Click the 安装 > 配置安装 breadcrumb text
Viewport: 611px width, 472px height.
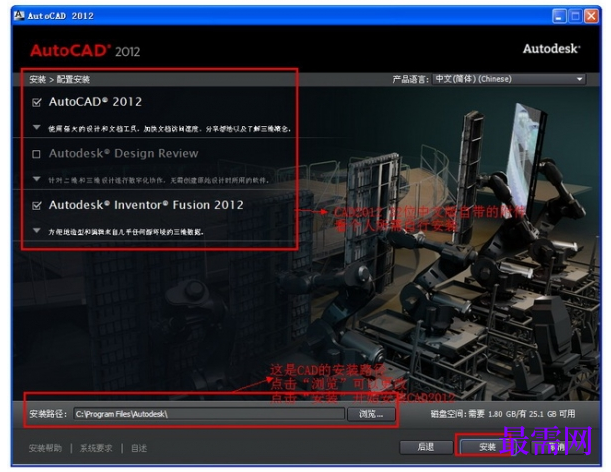(60, 80)
